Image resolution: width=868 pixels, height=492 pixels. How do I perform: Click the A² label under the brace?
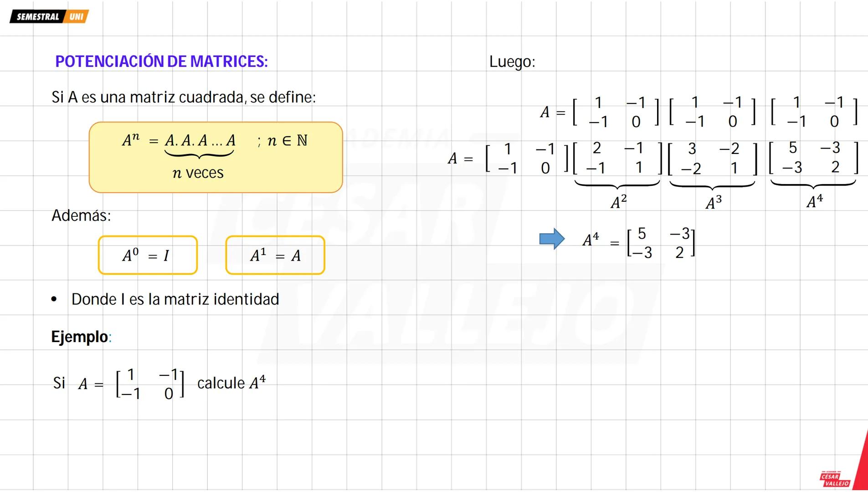618,202
